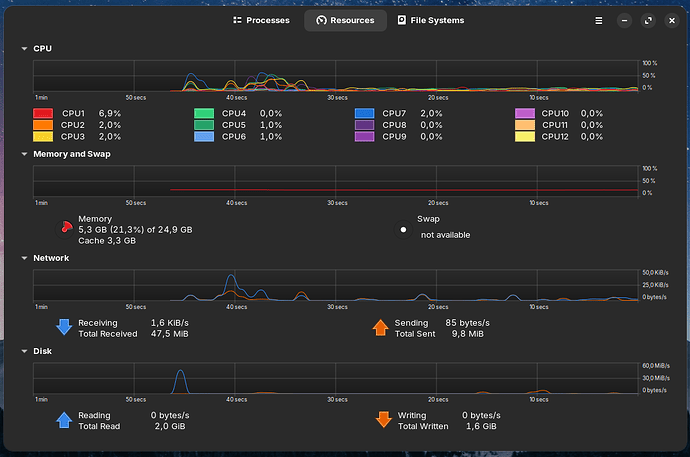Pick a color for CPU4 green swatch
The width and height of the screenshot is (690, 457).
click(204, 114)
